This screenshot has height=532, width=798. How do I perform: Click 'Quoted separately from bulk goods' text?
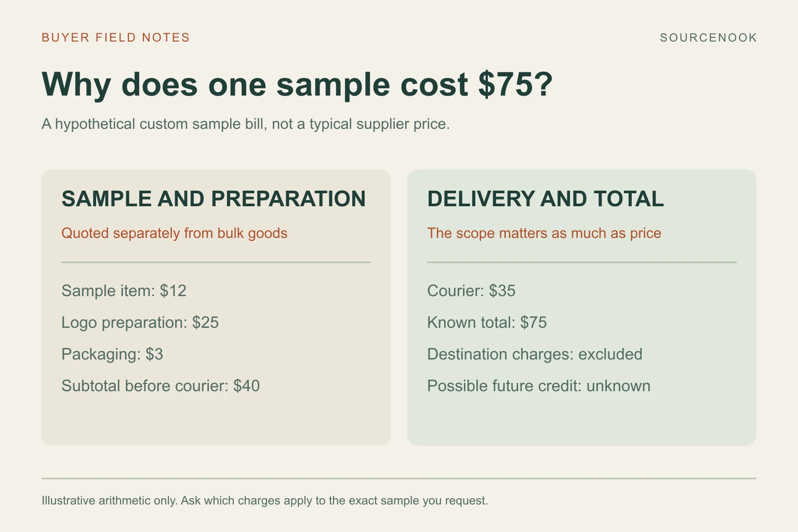click(x=174, y=233)
